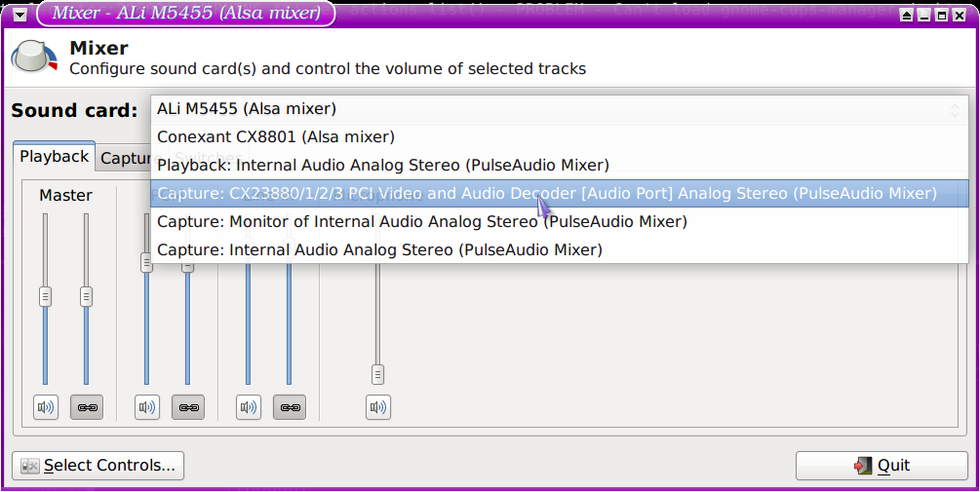Click the rightmost track's volume slider handle
The width and height of the screenshot is (980, 492).
point(378,374)
